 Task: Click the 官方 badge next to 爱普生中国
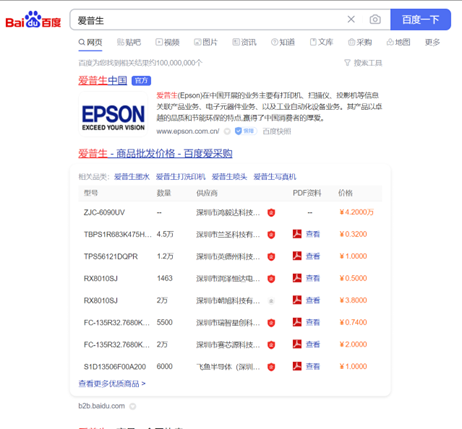pos(141,81)
